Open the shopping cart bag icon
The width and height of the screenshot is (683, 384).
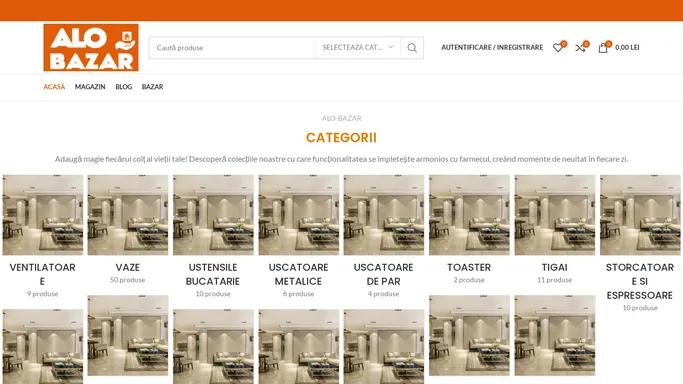pos(603,47)
